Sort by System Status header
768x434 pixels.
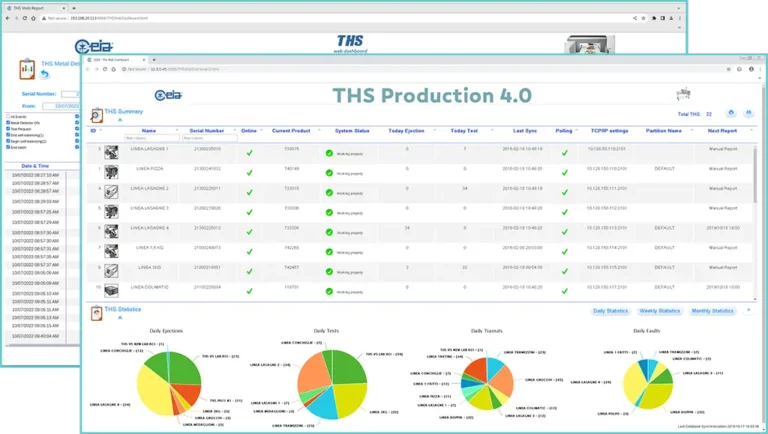click(352, 131)
